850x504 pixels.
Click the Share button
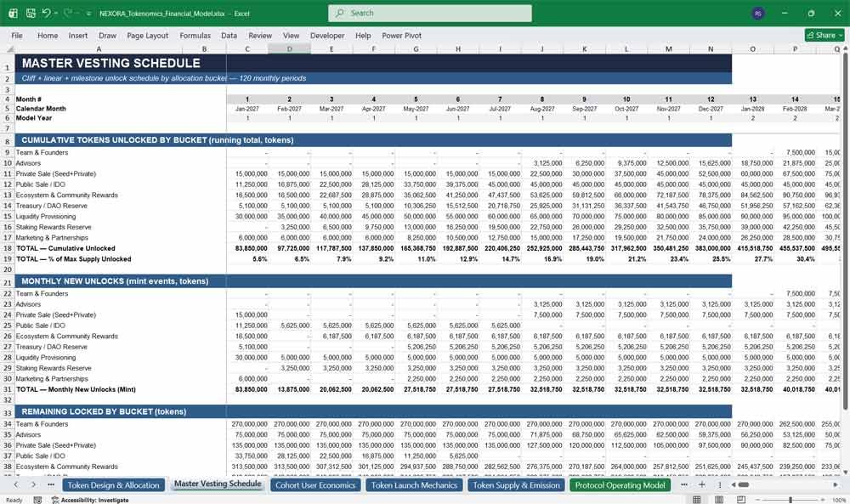(824, 35)
